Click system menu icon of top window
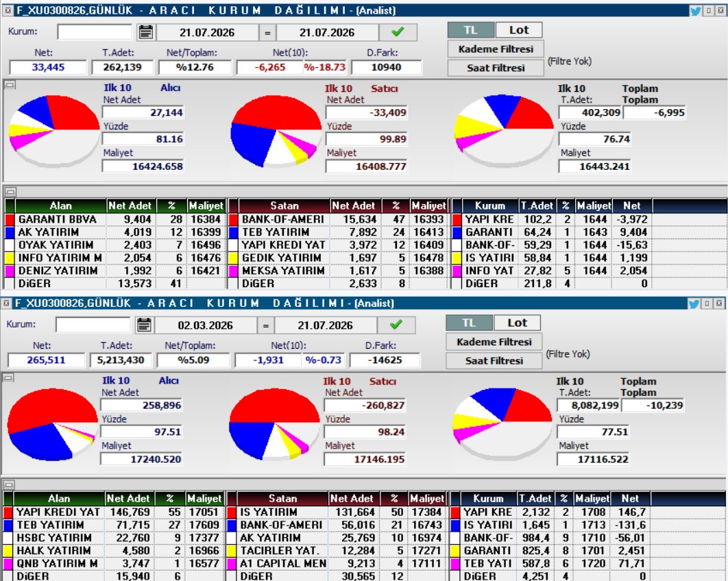The height and width of the screenshot is (581, 728). (8, 10)
